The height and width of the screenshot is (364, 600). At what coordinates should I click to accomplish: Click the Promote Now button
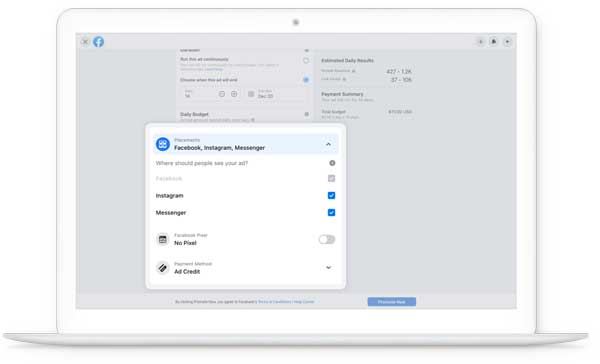(392, 302)
